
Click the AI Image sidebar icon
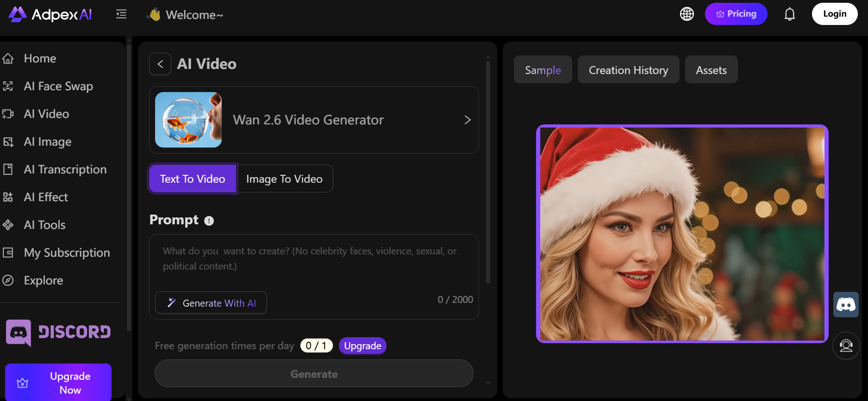click(x=8, y=142)
